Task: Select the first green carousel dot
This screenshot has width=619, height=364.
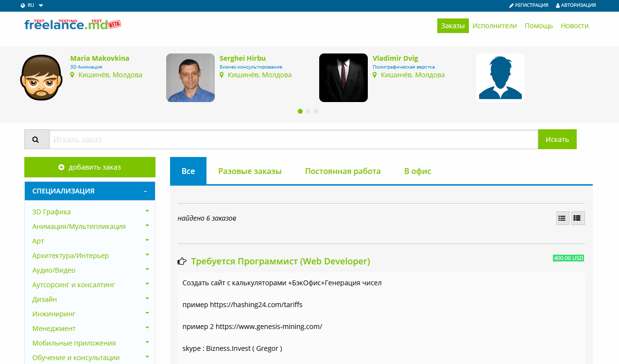Action: 300,111
